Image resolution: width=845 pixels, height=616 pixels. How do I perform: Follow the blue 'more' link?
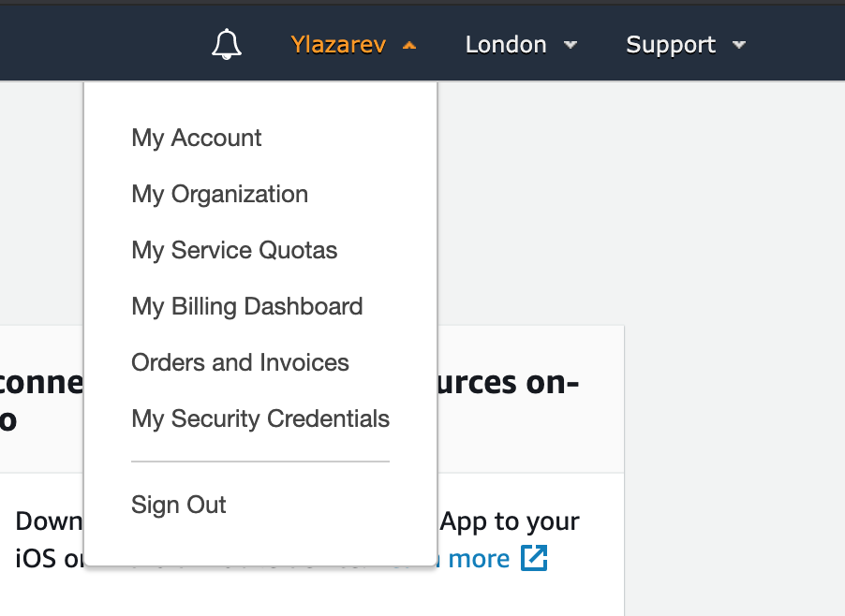pos(479,559)
